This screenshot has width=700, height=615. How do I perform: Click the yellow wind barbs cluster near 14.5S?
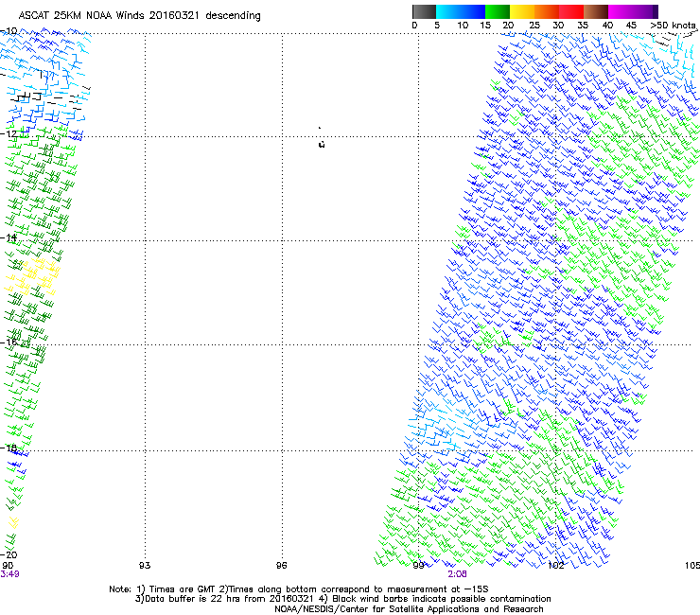(33, 276)
